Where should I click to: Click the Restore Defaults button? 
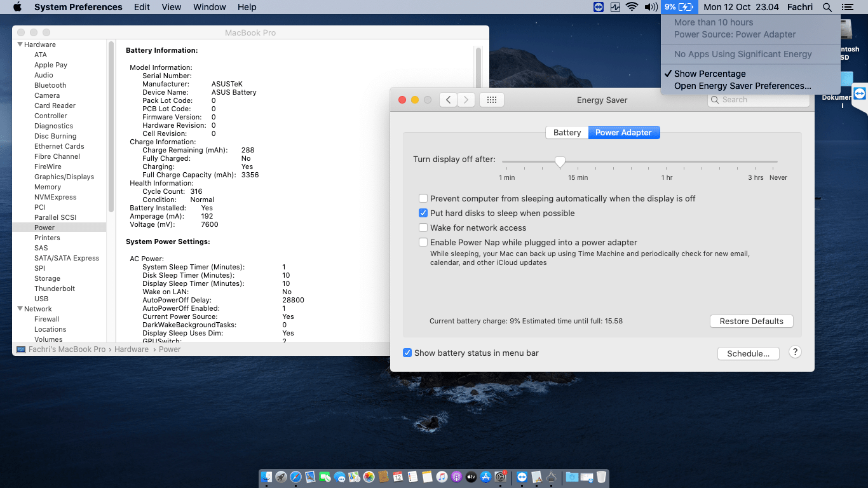pyautogui.click(x=751, y=321)
